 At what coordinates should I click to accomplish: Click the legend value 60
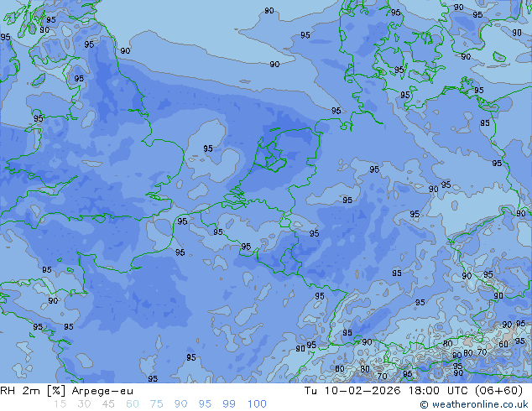click(133, 404)
